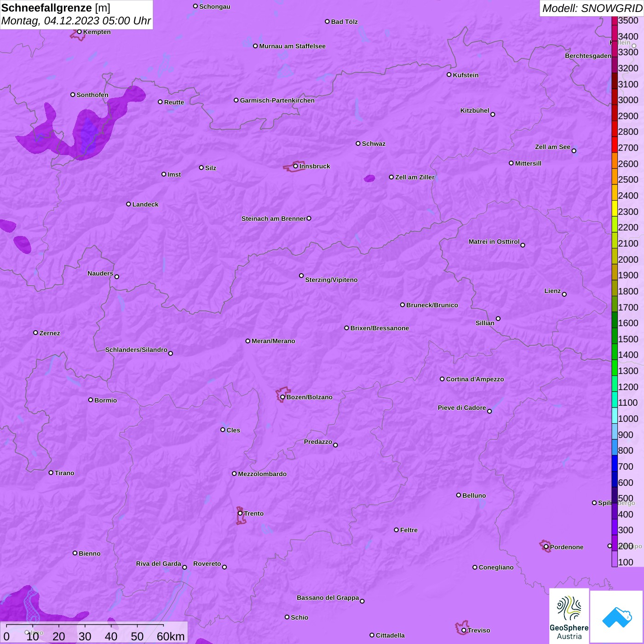
Task: Click the Predazzo location dot
Action: tap(335, 445)
